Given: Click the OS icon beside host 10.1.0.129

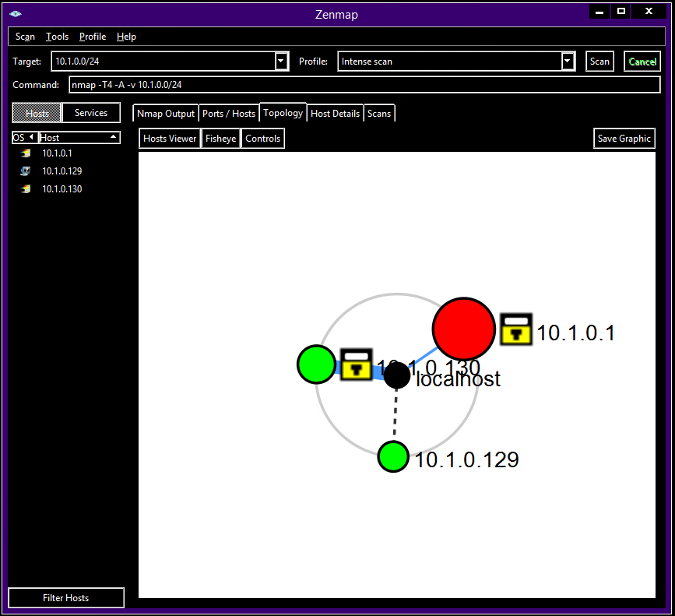Looking at the screenshot, I should tap(26, 171).
